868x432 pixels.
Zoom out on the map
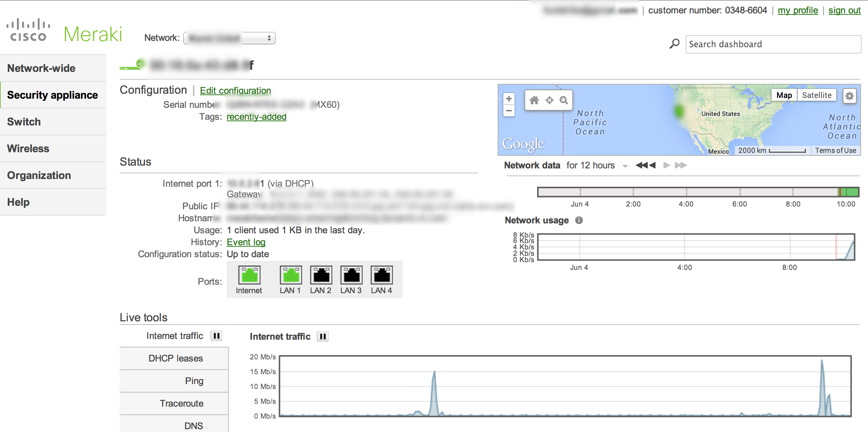pyautogui.click(x=509, y=111)
